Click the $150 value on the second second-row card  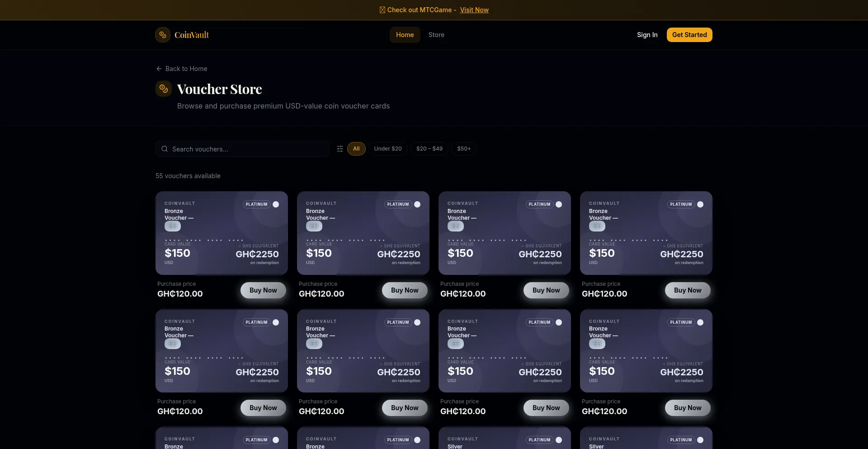pos(319,371)
